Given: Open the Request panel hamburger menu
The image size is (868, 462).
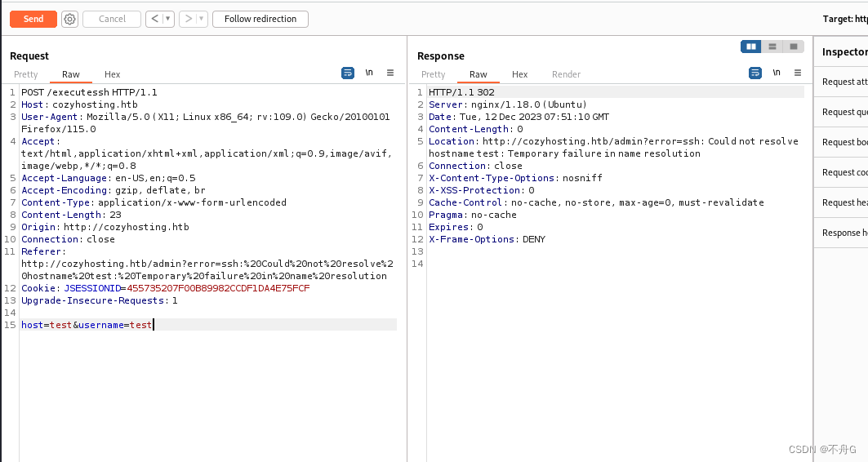Looking at the screenshot, I should click(390, 73).
